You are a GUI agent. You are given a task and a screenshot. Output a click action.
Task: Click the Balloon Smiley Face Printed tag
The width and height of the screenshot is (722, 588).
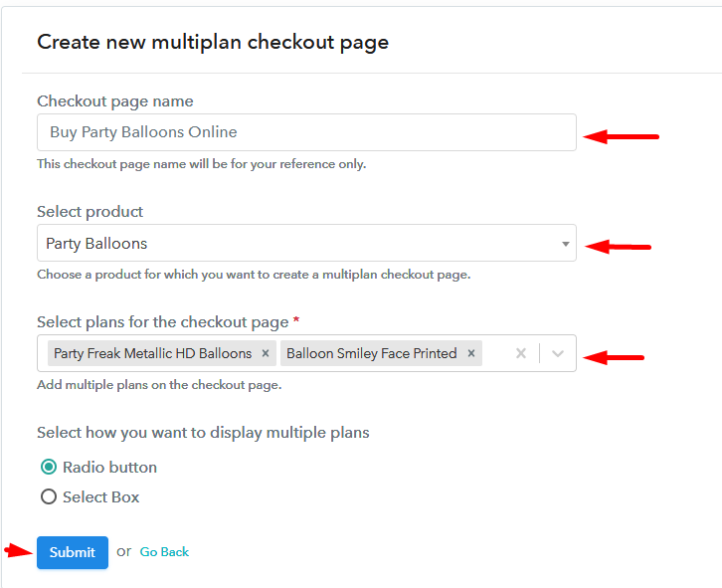tap(371, 353)
